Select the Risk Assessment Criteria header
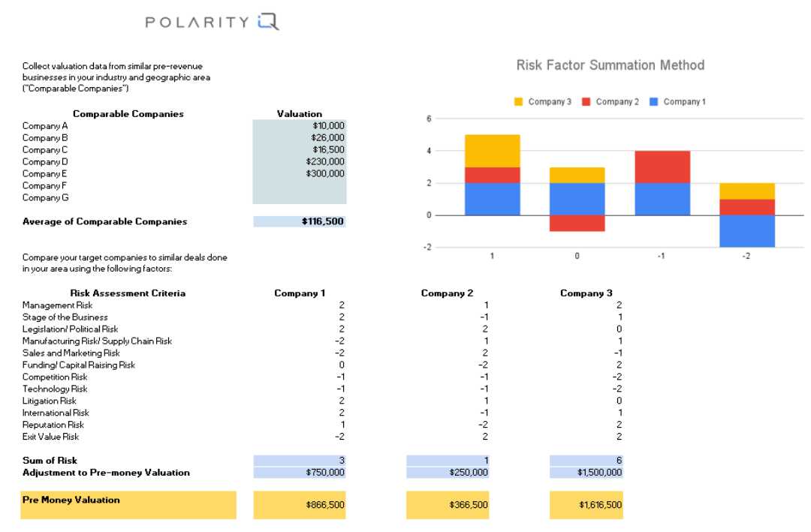The width and height of the screenshot is (811, 532). (128, 293)
